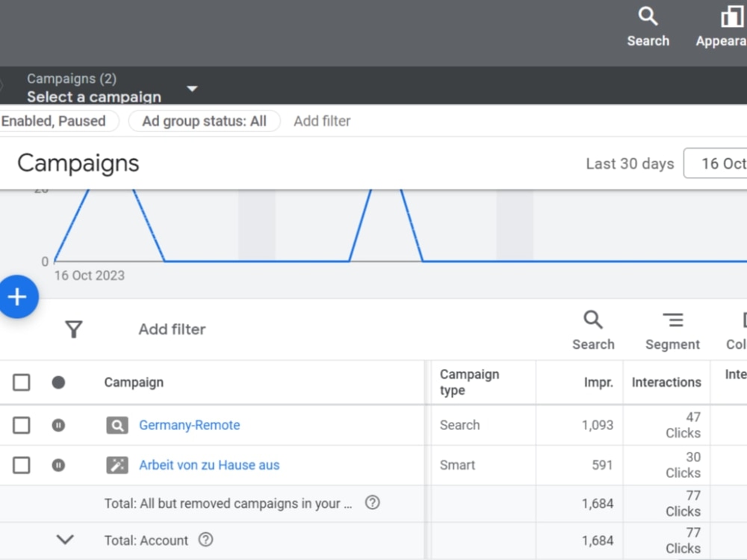Open table Search in the table toolbar

(593, 330)
